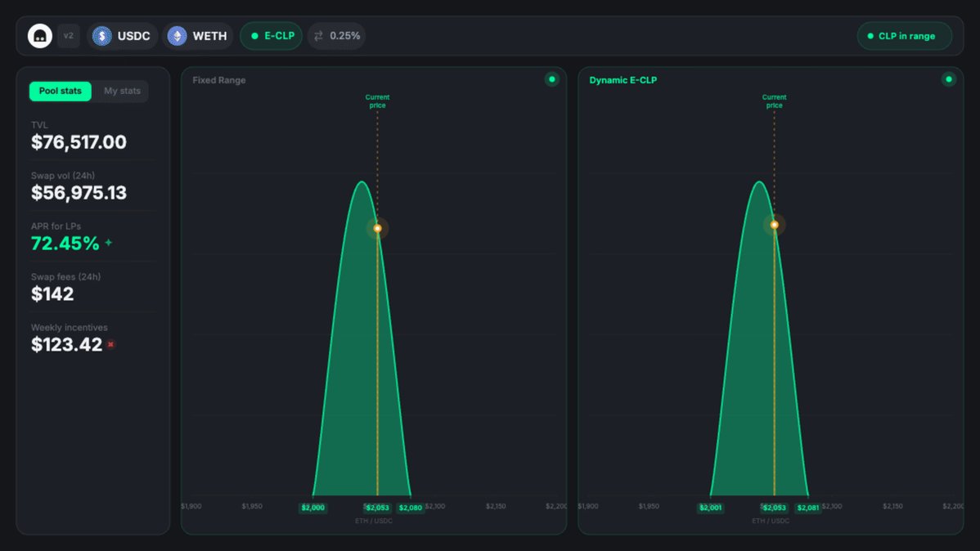Click the Swap vol value $56,975.13
The width and height of the screenshot is (980, 551).
point(79,193)
